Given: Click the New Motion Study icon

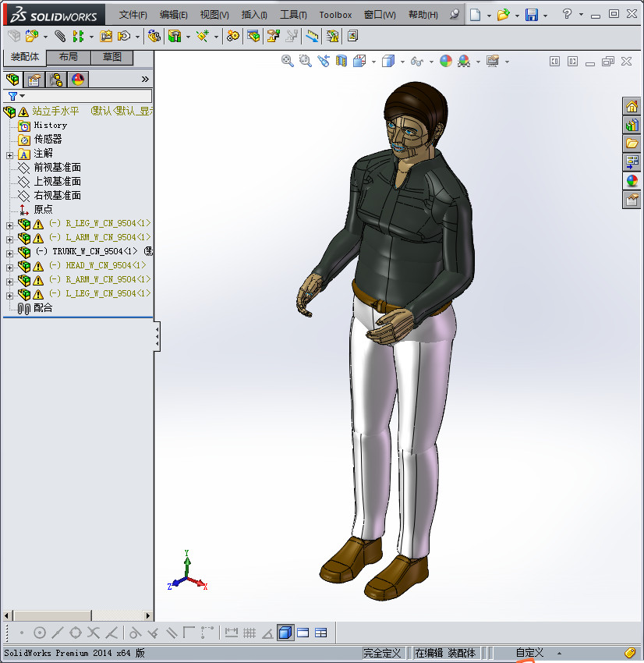Looking at the screenshot, I should coord(232,36).
